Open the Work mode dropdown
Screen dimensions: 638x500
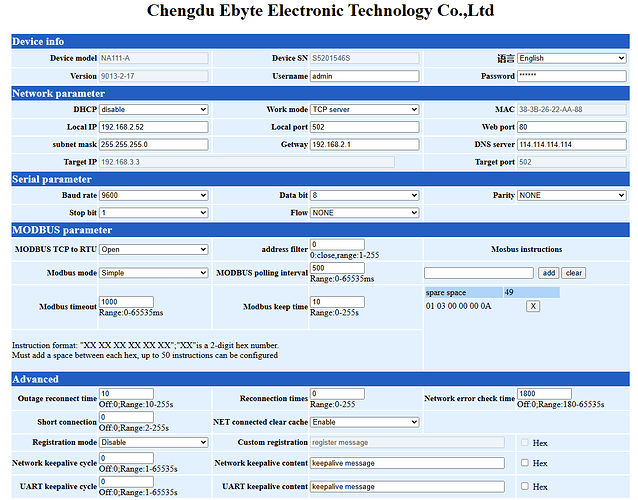click(x=364, y=109)
